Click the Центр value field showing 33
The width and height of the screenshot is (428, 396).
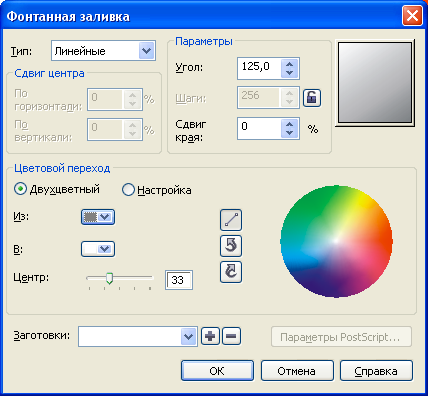point(179,280)
